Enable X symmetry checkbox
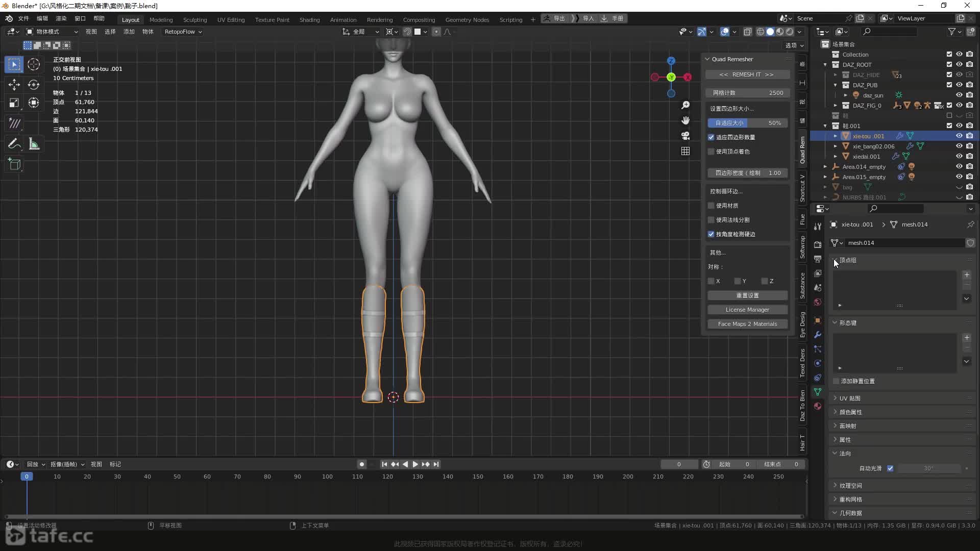Viewport: 980px width, 551px height. click(711, 281)
